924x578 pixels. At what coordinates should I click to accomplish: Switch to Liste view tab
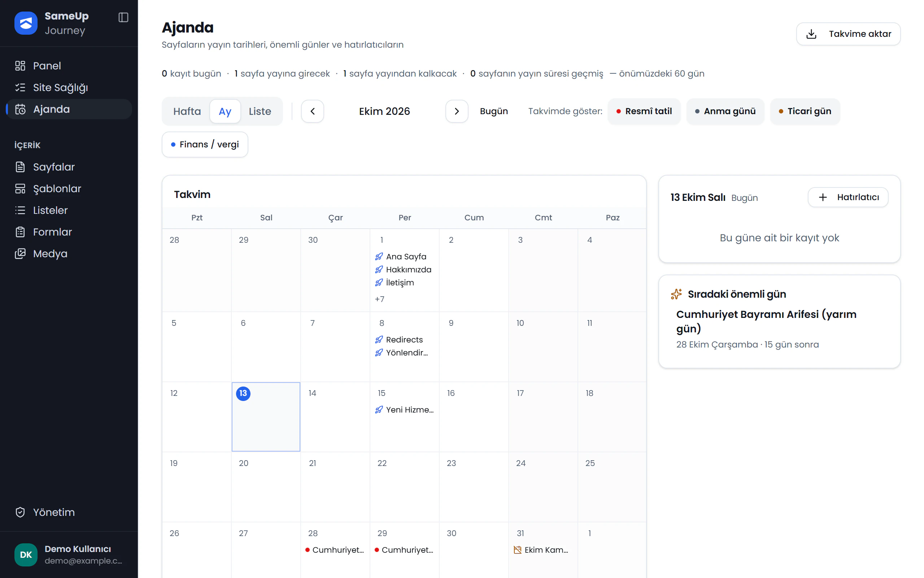click(260, 111)
